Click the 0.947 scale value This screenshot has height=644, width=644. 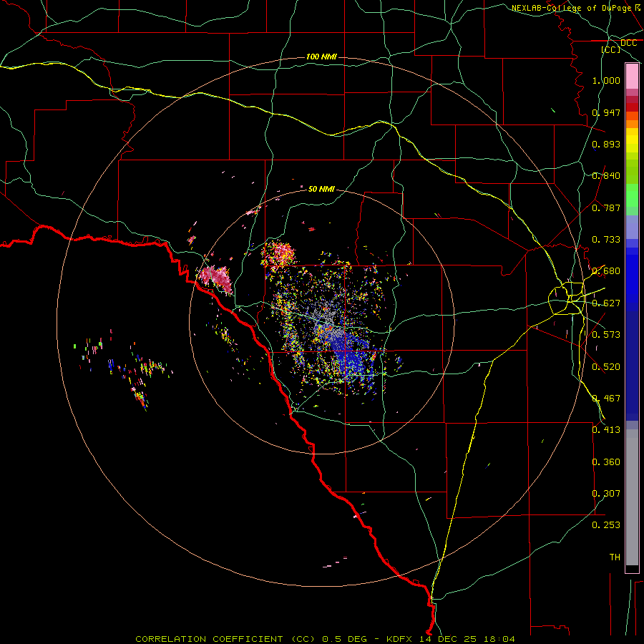pos(606,112)
